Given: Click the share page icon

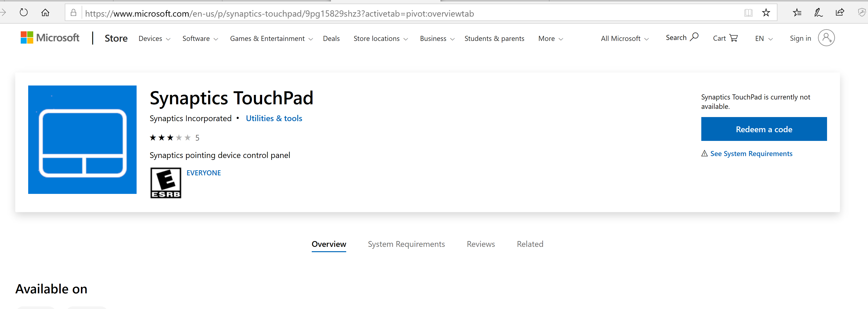Looking at the screenshot, I should (x=840, y=13).
